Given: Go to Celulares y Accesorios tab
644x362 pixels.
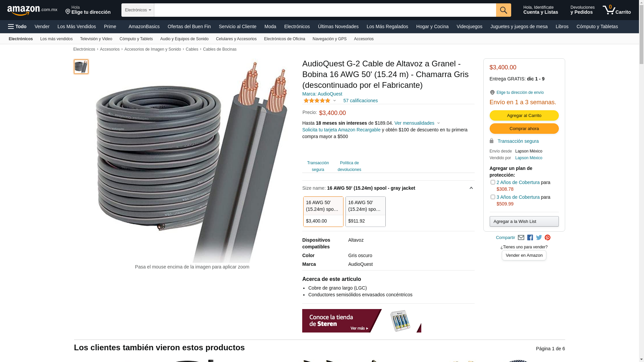Looking at the screenshot, I should pos(236,39).
